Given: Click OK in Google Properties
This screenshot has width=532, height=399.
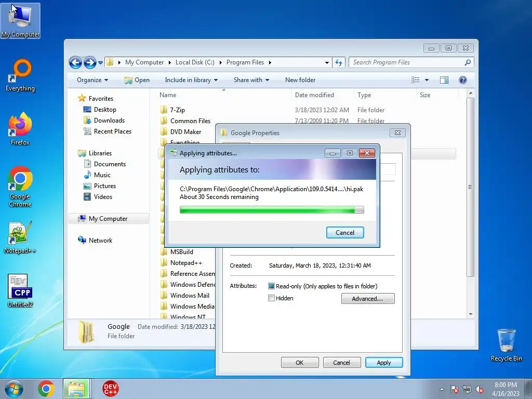Looking at the screenshot, I should click(300, 362).
